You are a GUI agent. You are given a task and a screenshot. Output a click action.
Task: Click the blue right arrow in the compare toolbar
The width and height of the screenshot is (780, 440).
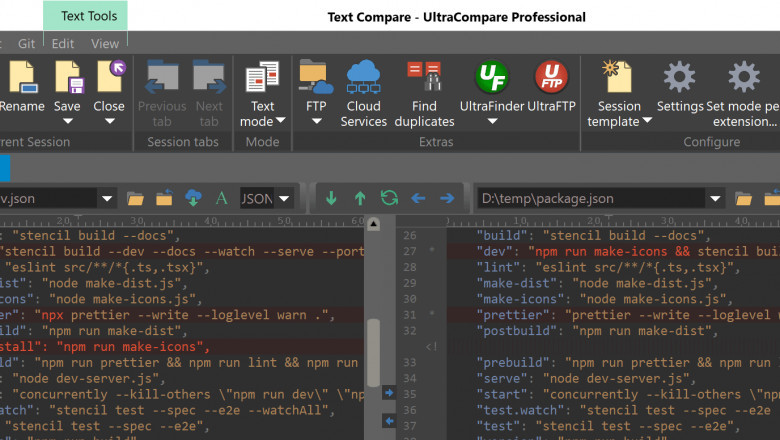point(447,198)
